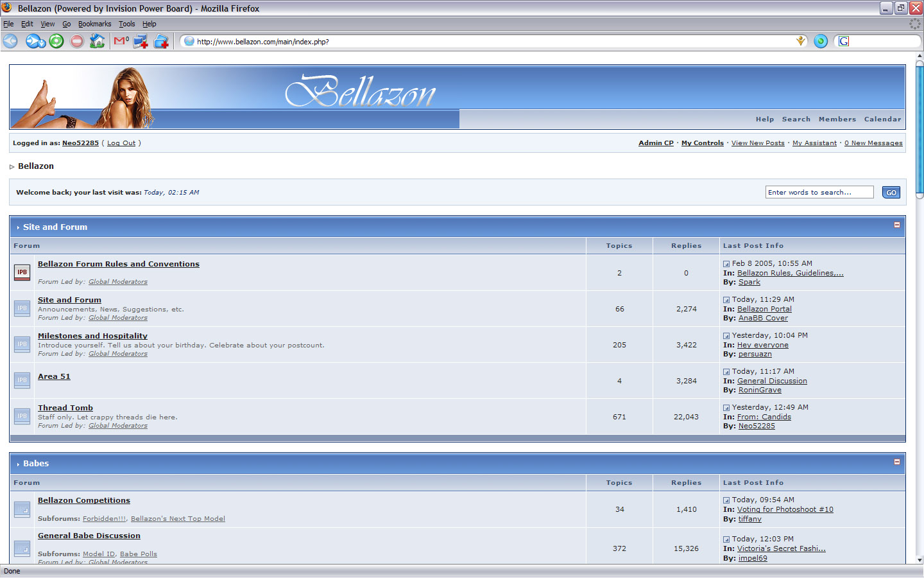Click the forum search GO button
The height and width of the screenshot is (578, 924).
(x=891, y=193)
